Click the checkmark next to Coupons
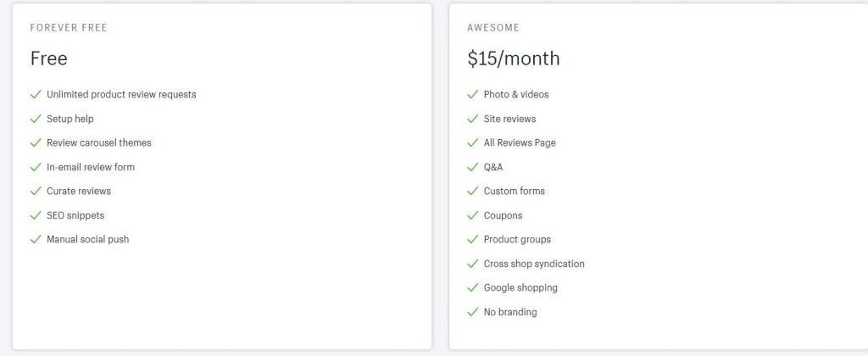868x356 pixels. click(473, 215)
